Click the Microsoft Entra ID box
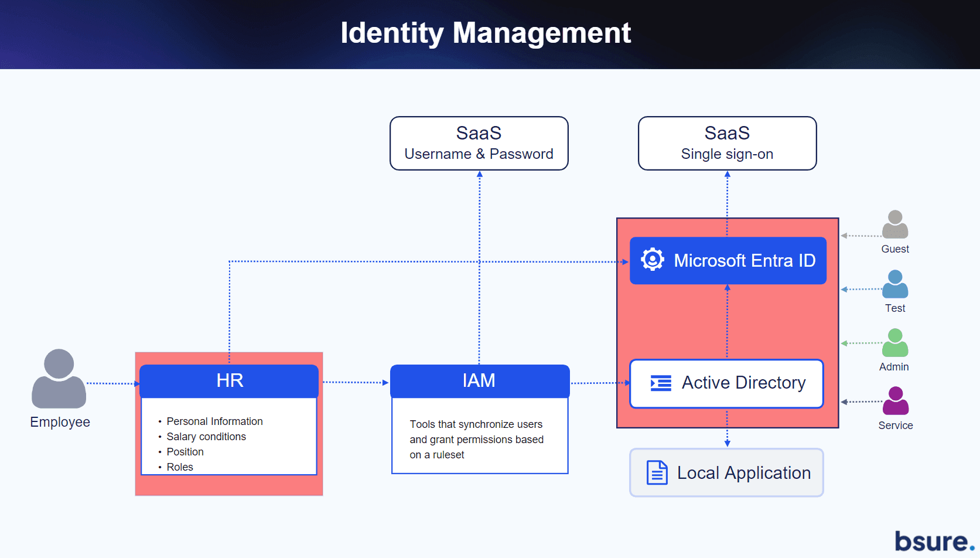This screenshot has height=558, width=980. [x=728, y=260]
